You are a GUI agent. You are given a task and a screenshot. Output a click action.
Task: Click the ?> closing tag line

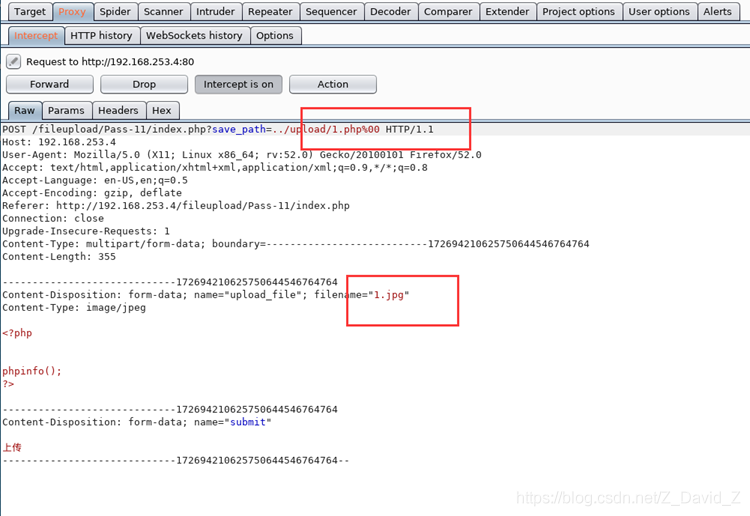coord(8,384)
